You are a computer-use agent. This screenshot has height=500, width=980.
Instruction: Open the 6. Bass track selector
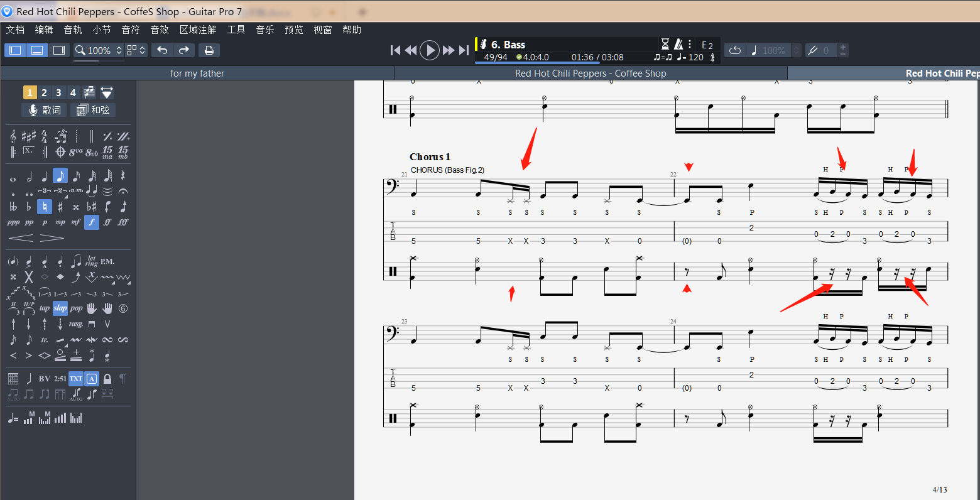(509, 45)
